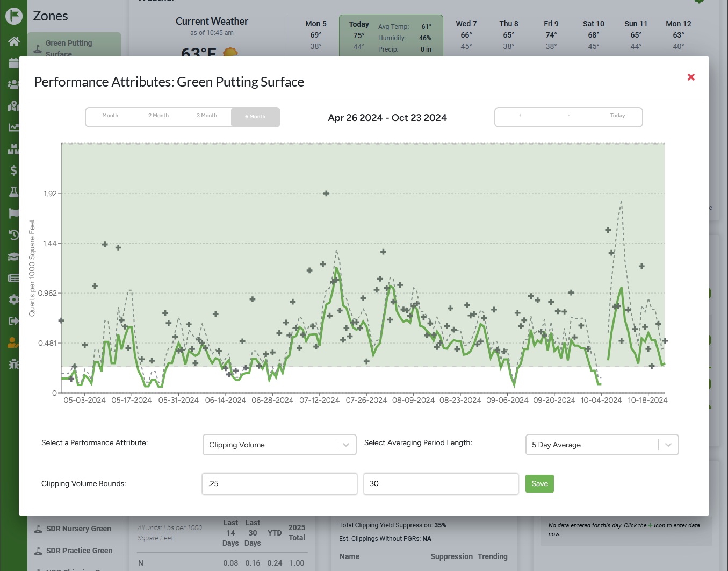Click the upper bound field showing 30
Viewport: 728px width, 571px height.
click(x=441, y=484)
